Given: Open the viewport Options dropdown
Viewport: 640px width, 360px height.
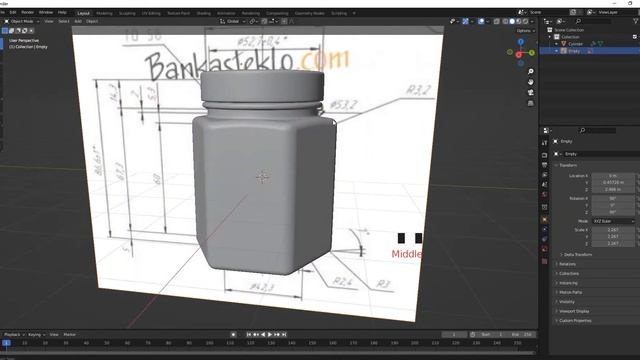Looking at the screenshot, I should click(525, 31).
